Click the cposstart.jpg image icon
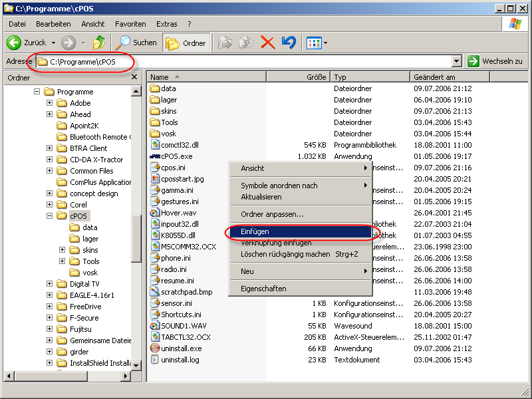This screenshot has height=399, width=532. pyautogui.click(x=155, y=179)
